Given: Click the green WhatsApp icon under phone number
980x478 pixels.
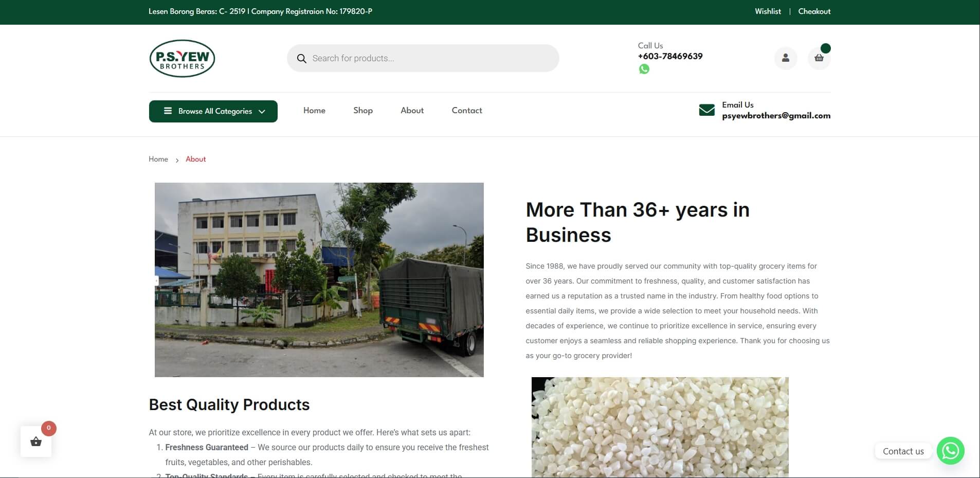Looking at the screenshot, I should pyautogui.click(x=644, y=69).
